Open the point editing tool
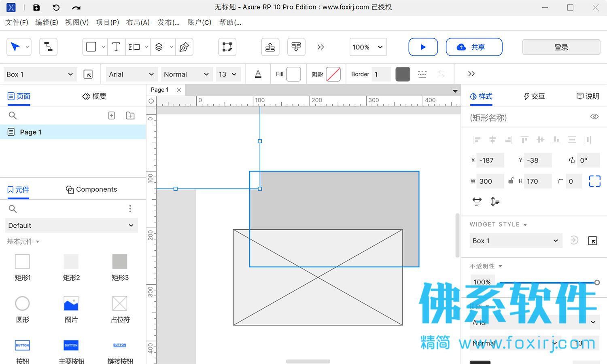This screenshot has width=607, height=364. [227, 47]
